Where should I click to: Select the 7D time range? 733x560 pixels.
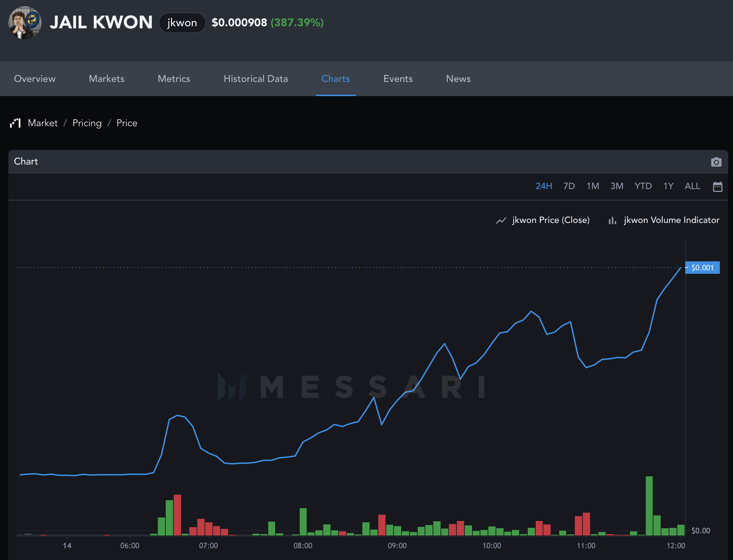569,186
